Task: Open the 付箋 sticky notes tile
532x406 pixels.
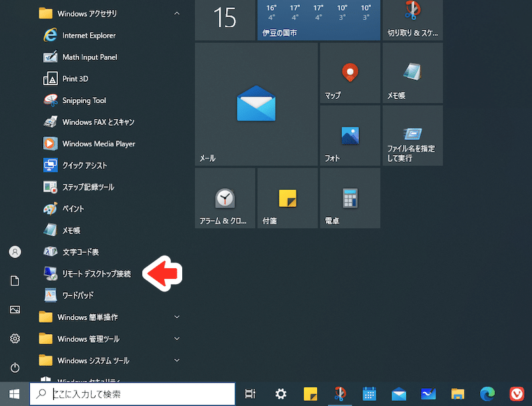Action: coord(287,198)
